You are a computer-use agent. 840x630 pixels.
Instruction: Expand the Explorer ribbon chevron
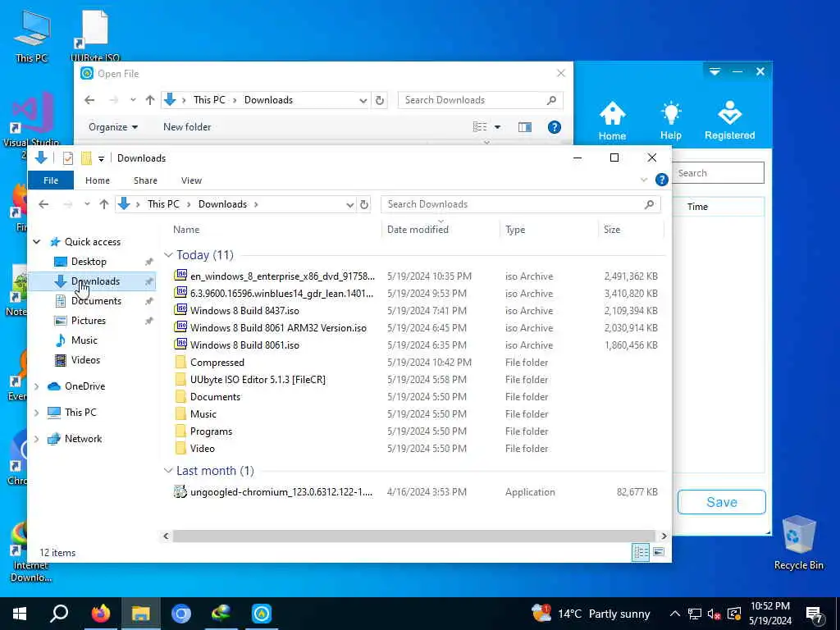[644, 180]
